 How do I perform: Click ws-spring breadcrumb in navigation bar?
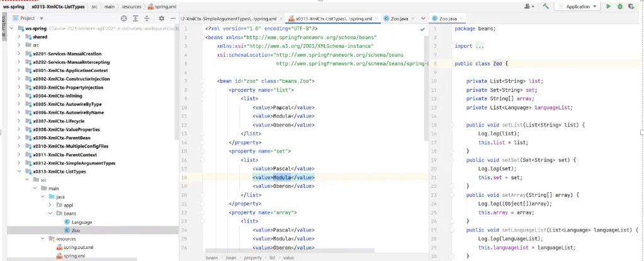click(14, 6)
